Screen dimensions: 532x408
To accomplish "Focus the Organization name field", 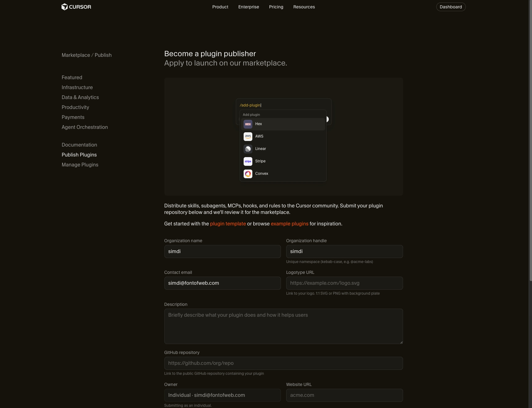I will click(x=222, y=252).
